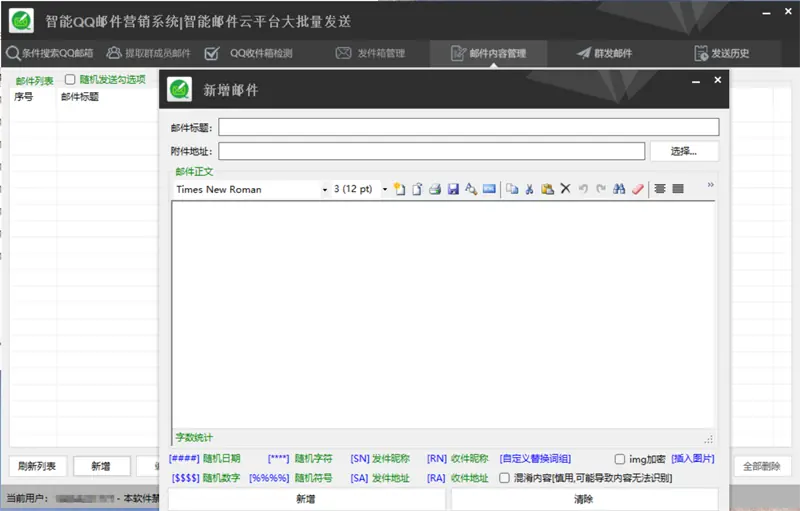
Task: Open the 提取群成员邮件 tab
Action: click(x=148, y=53)
